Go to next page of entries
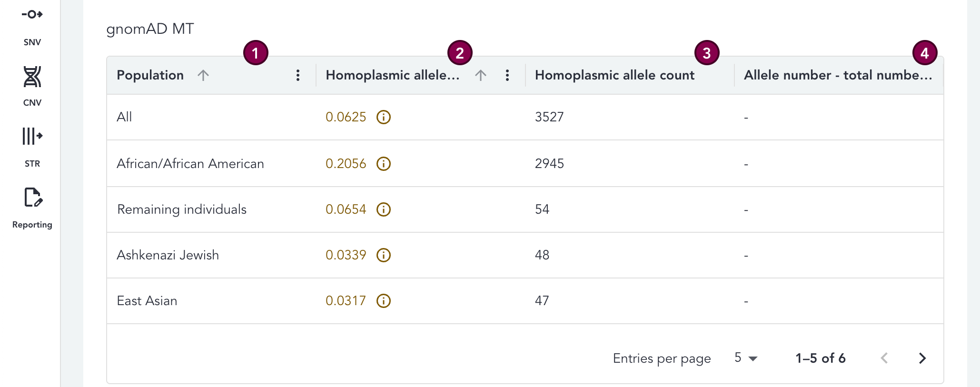This screenshot has width=980, height=387. click(x=922, y=358)
